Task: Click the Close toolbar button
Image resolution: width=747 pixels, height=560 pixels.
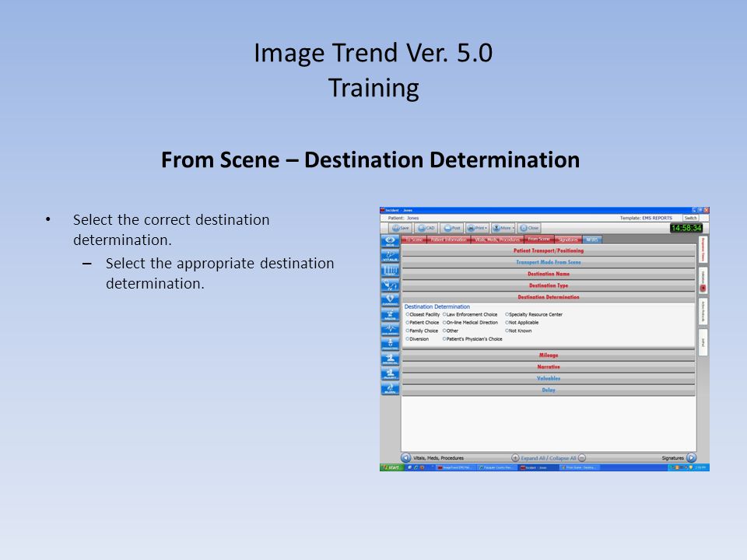Action: [x=529, y=228]
